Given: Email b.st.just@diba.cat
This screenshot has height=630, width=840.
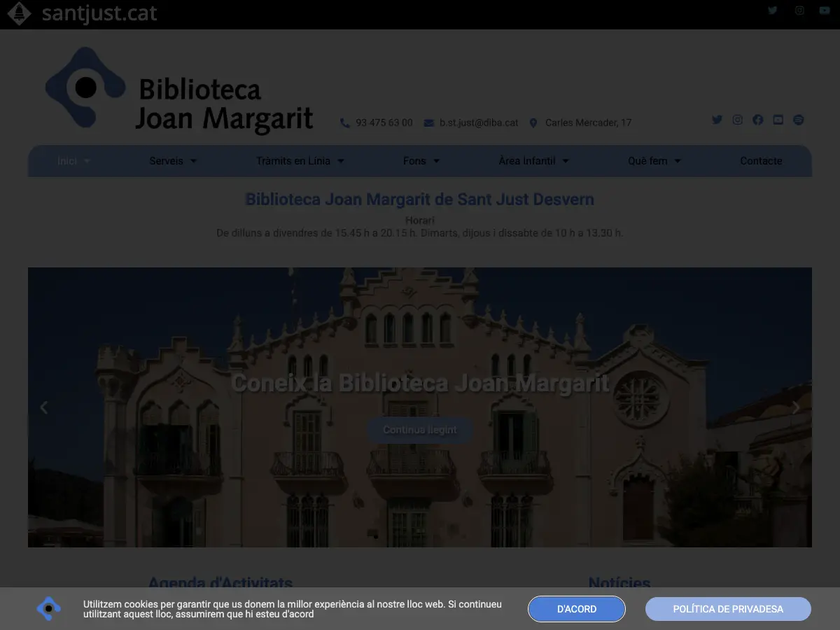Looking at the screenshot, I should (x=479, y=123).
